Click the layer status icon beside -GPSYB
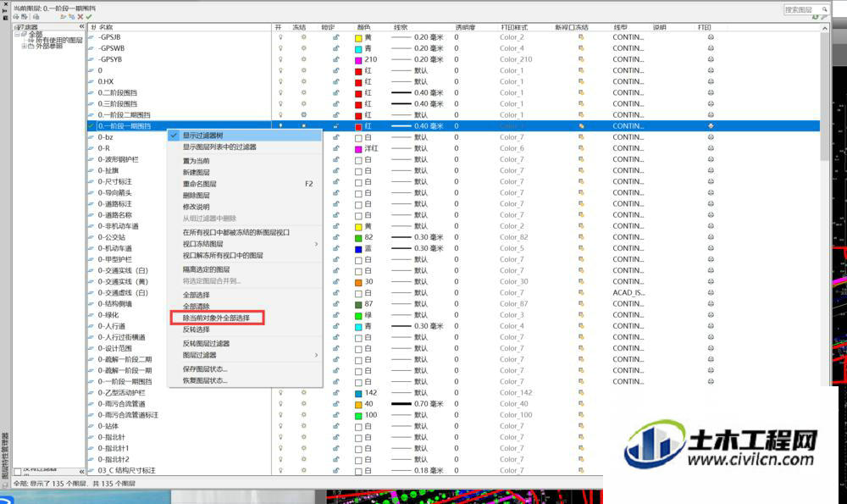This screenshot has height=504, width=847. coord(91,59)
